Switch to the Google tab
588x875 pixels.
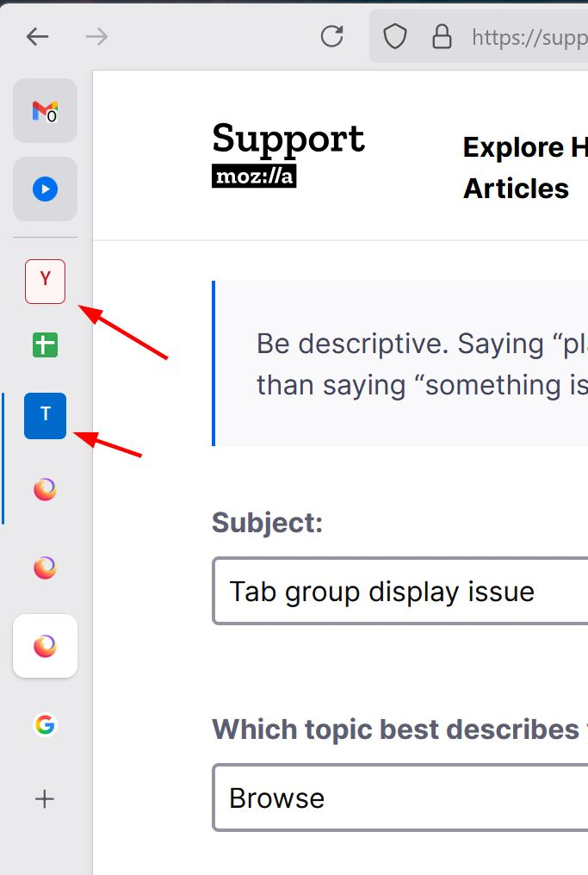45,724
